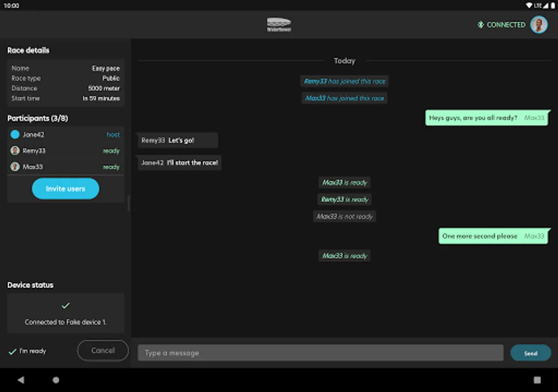Screen dimensions: 558x392
Task: Toggle the I'm ready checkmark
Action: 13,351
